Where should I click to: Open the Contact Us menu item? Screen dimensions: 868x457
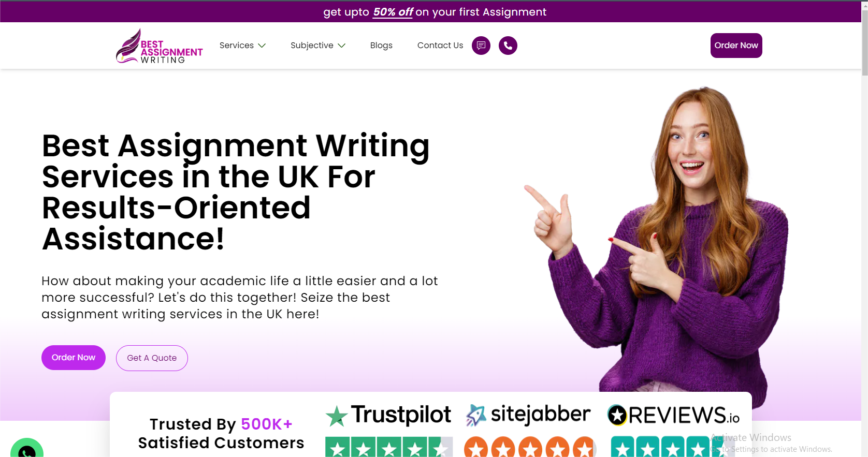pyautogui.click(x=440, y=46)
